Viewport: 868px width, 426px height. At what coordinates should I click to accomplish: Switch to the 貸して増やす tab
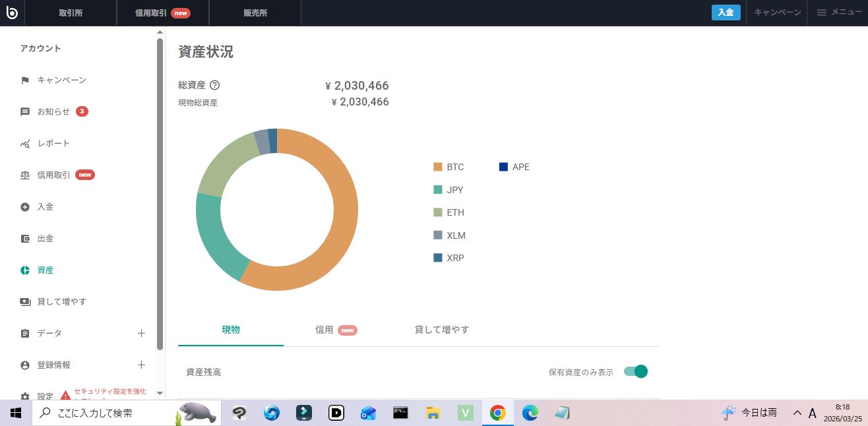pos(442,330)
